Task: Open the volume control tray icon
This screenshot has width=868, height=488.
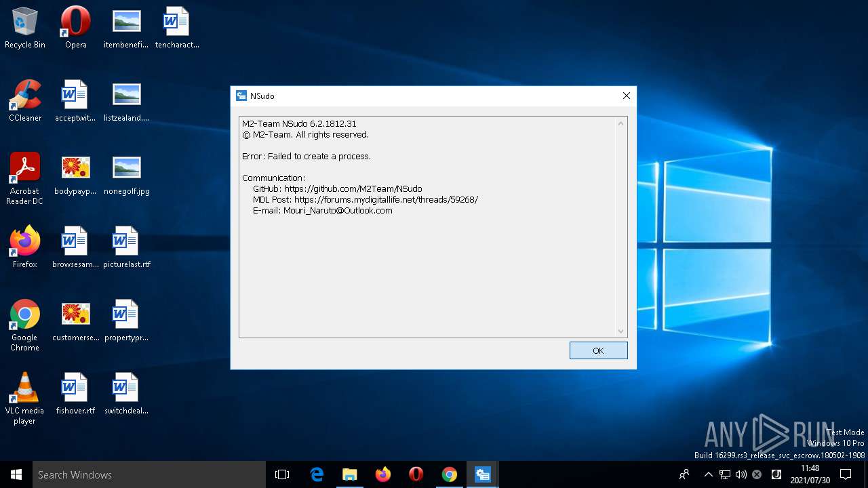Action: tap(741, 474)
